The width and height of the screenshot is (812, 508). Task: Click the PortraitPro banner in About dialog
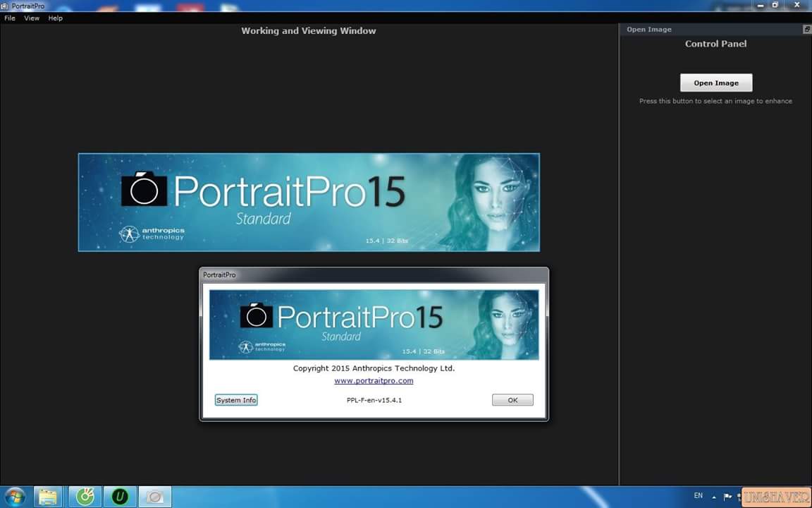[x=374, y=325]
